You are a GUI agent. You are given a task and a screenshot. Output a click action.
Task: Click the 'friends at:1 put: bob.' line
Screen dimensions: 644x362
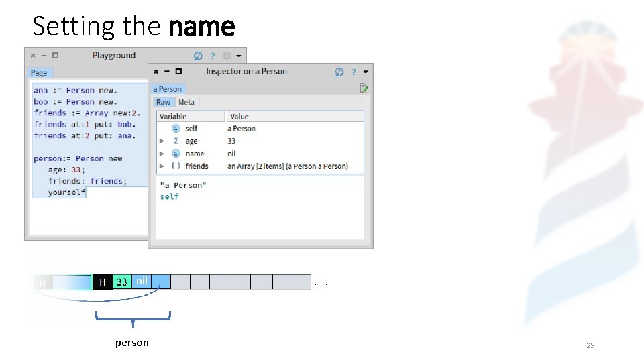point(85,125)
